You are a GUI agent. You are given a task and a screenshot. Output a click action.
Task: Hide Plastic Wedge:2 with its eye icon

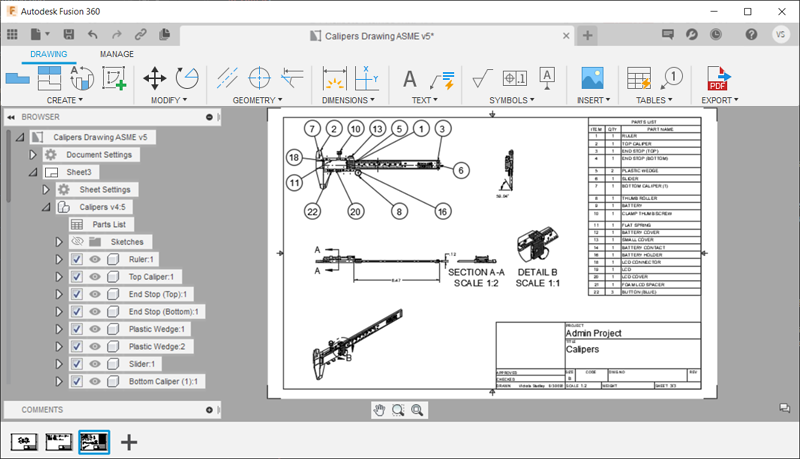95,346
